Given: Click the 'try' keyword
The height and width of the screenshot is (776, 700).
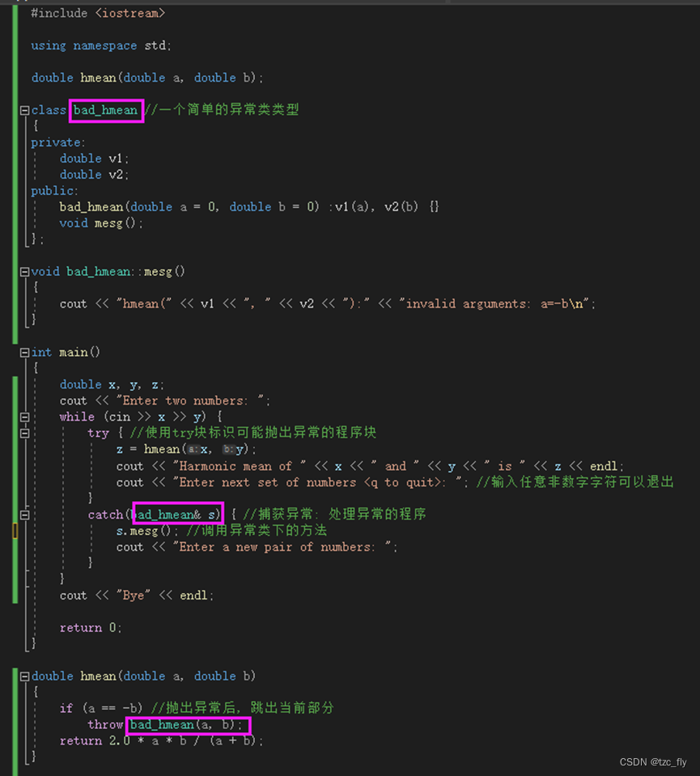Looking at the screenshot, I should [98, 433].
